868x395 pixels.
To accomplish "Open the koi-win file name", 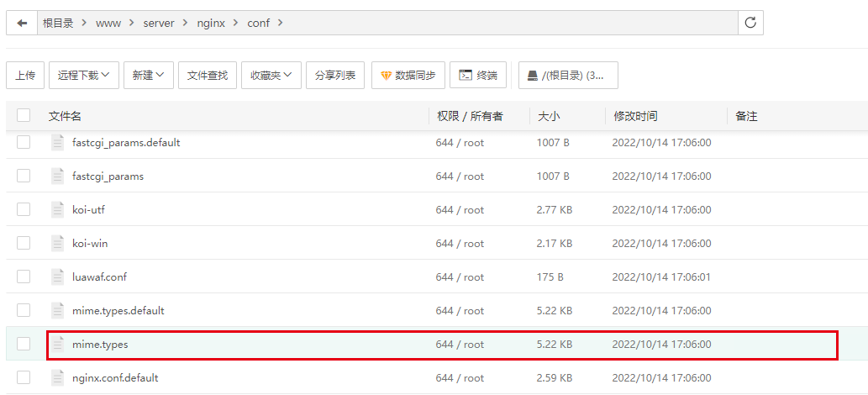I will point(90,243).
